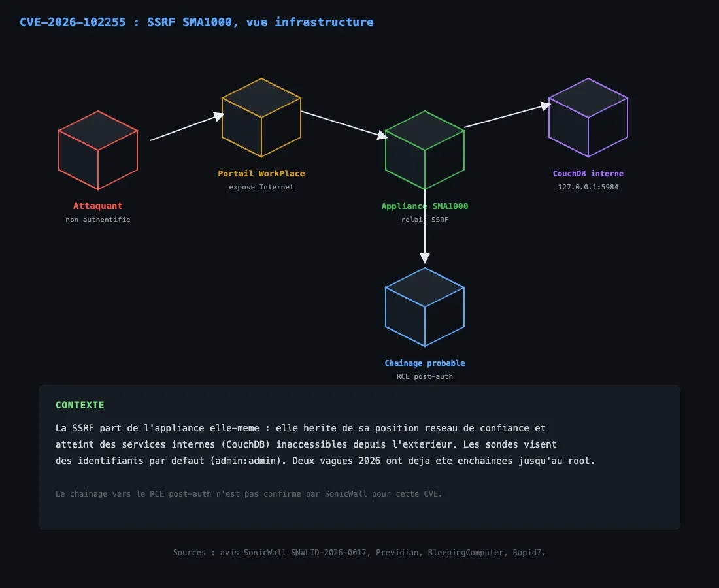
Task: Select the blue Chainage probable cube
Action: (x=425, y=307)
